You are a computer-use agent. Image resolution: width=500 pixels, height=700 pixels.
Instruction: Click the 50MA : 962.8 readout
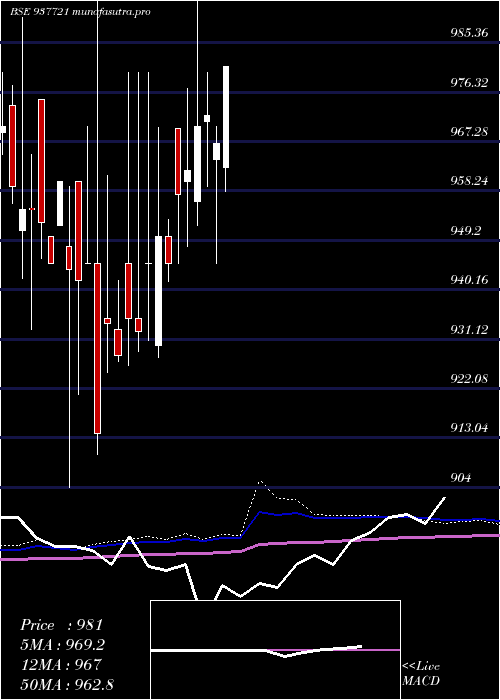(x=69, y=684)
